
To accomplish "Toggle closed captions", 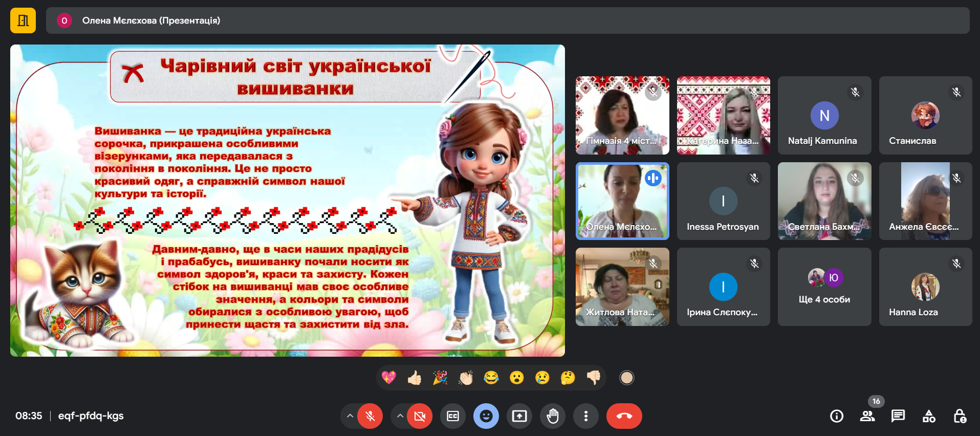I will [x=453, y=416].
